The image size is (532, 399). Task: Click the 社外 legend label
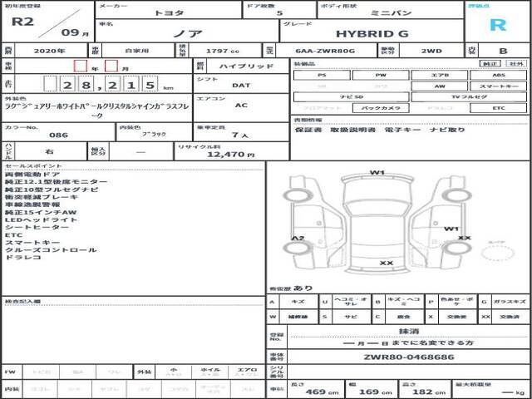coord(516,63)
